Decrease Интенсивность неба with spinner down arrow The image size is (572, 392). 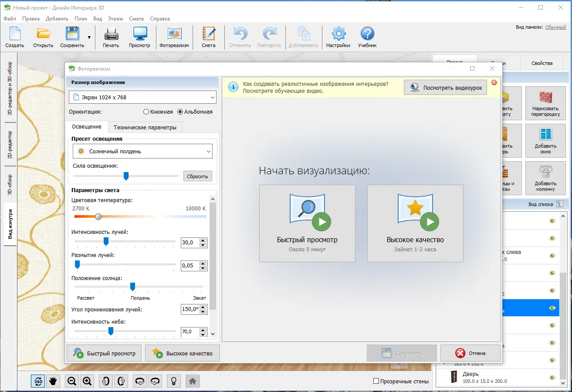point(203,334)
